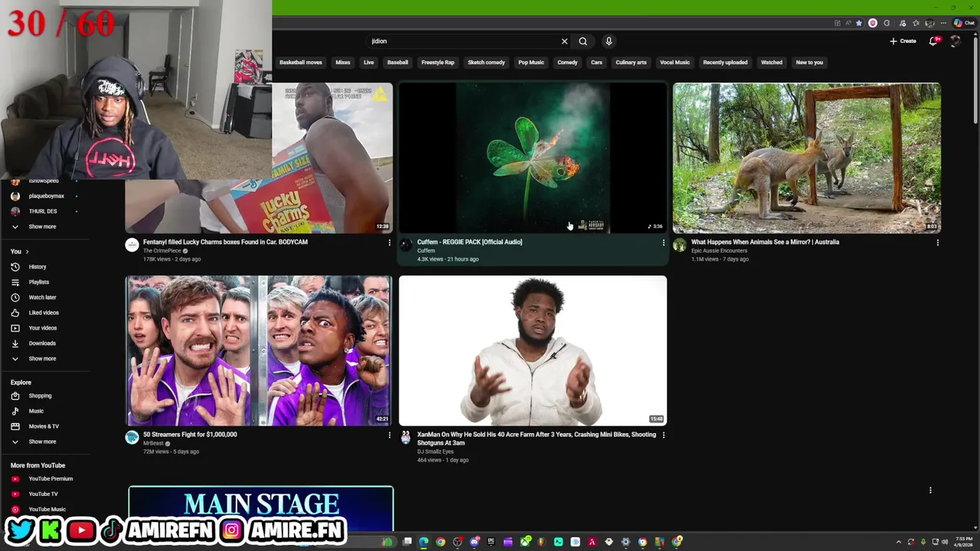Select the Recently uploaded chip
The image size is (980, 551).
point(725,62)
